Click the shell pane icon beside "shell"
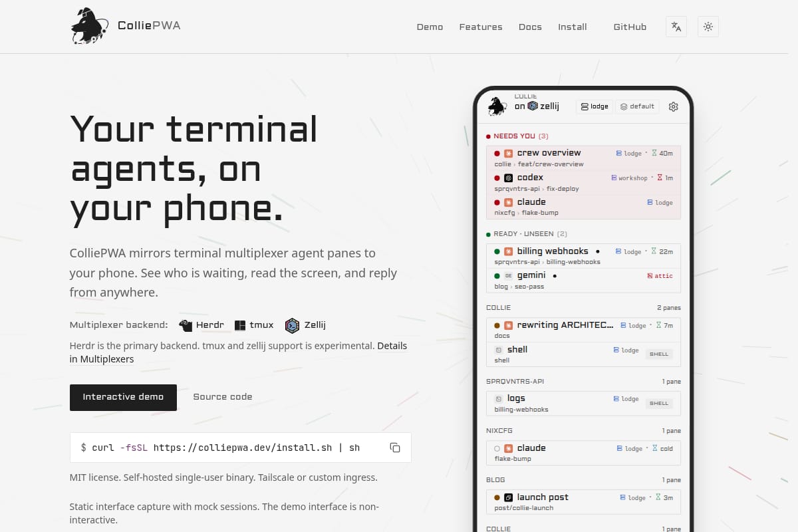The height and width of the screenshot is (532, 798). [499, 350]
